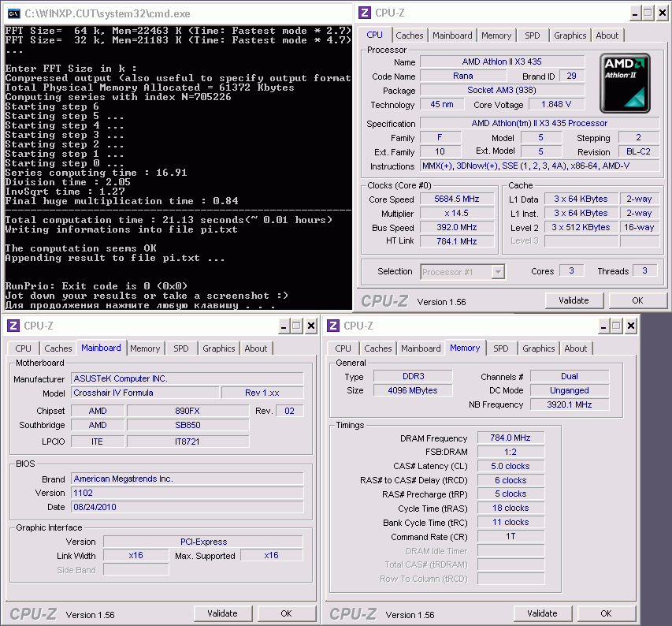Click the Total computation time line in cmd

coord(169,220)
